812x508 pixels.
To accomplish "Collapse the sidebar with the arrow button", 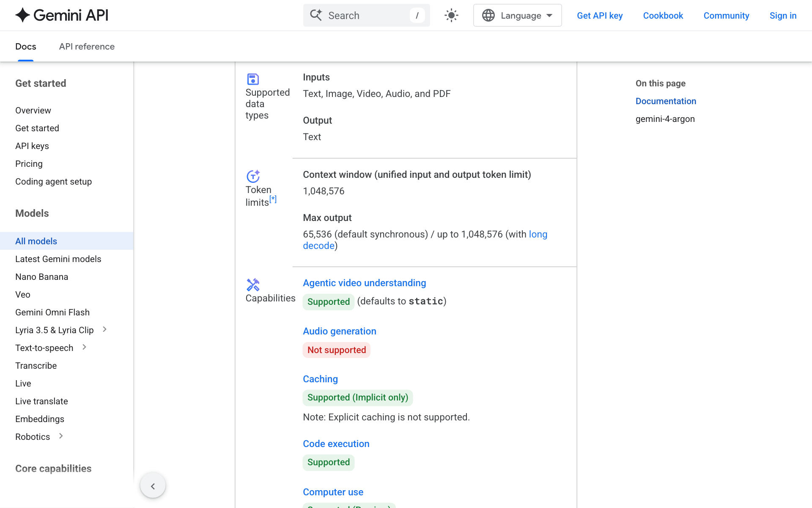I will (x=153, y=486).
